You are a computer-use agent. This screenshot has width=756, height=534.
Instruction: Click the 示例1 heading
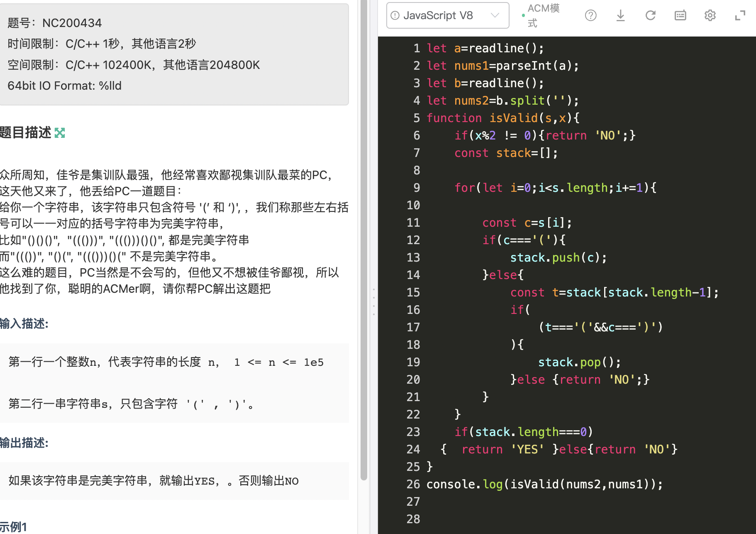(13, 527)
